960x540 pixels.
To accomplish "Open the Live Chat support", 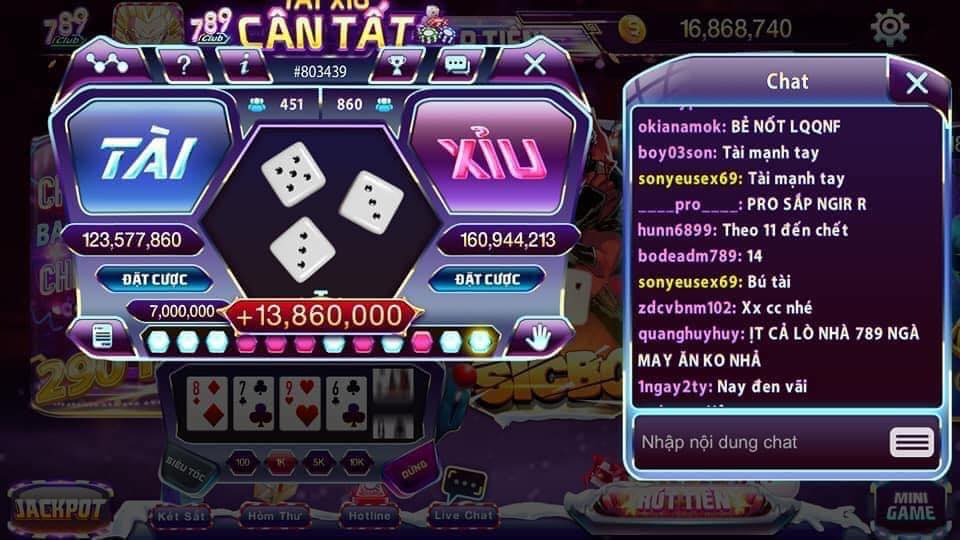I will pos(463,515).
